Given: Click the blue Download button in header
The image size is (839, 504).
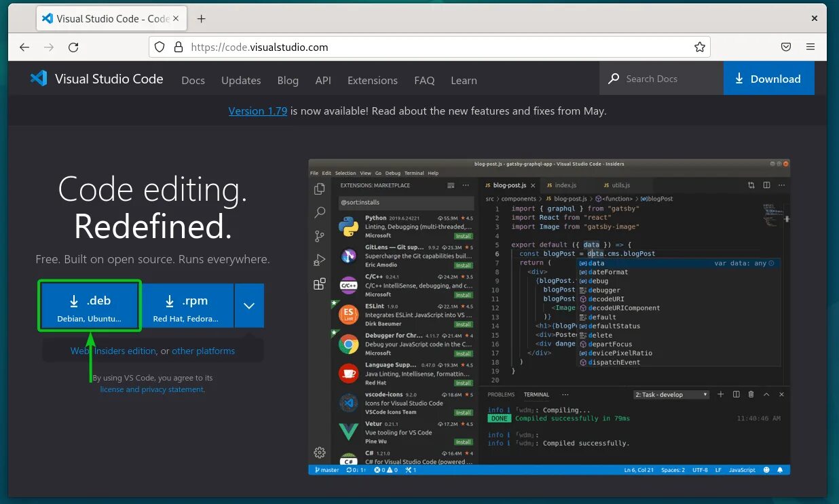Looking at the screenshot, I should click(768, 79).
